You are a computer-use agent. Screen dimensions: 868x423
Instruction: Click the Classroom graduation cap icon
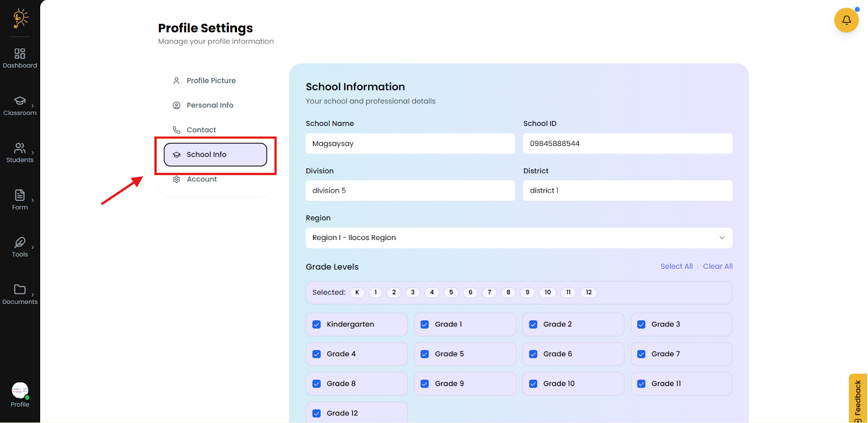[x=20, y=101]
